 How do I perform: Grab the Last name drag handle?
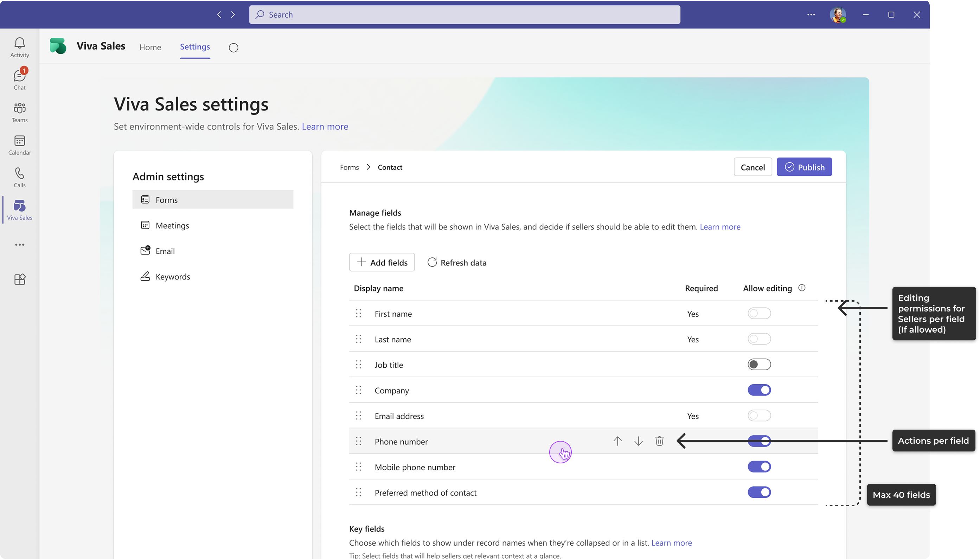(x=358, y=339)
